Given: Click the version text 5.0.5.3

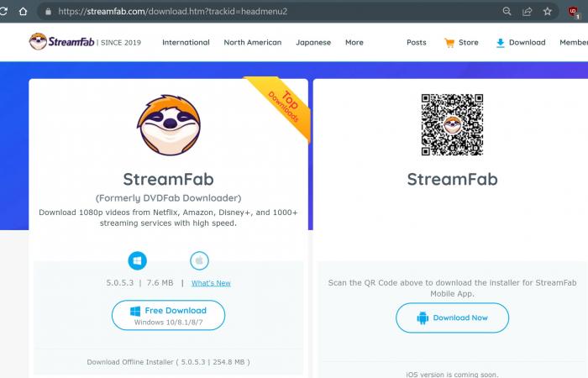Looking at the screenshot, I should (x=119, y=283).
